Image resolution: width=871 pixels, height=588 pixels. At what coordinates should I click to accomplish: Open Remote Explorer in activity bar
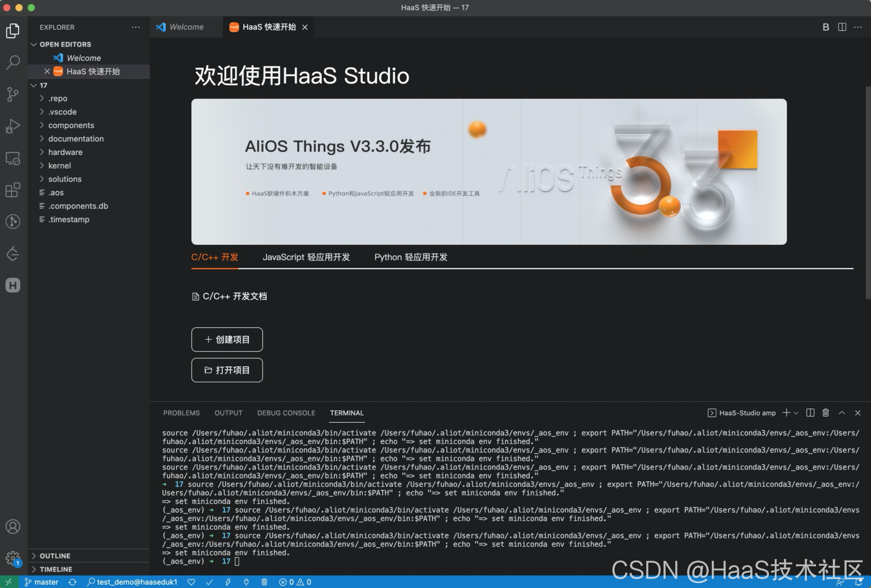point(13,158)
